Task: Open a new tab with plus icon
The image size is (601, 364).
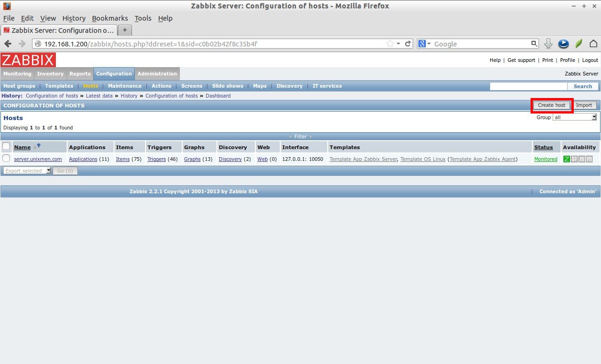Action: click(124, 30)
